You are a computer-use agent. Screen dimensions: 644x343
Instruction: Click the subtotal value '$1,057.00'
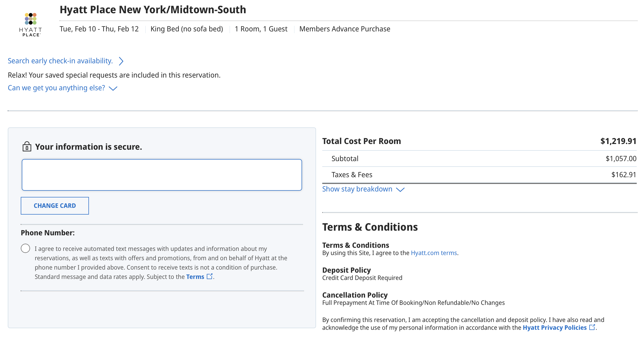point(621,159)
